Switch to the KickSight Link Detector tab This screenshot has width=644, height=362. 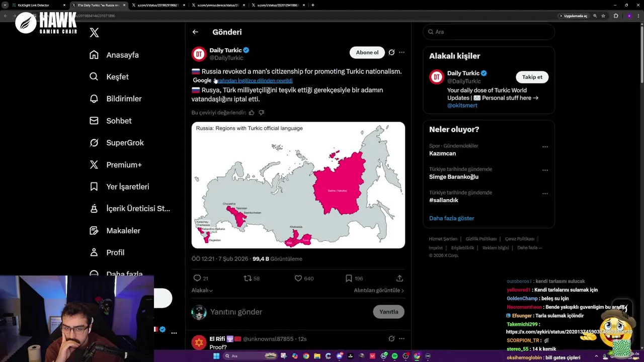(x=39, y=5)
